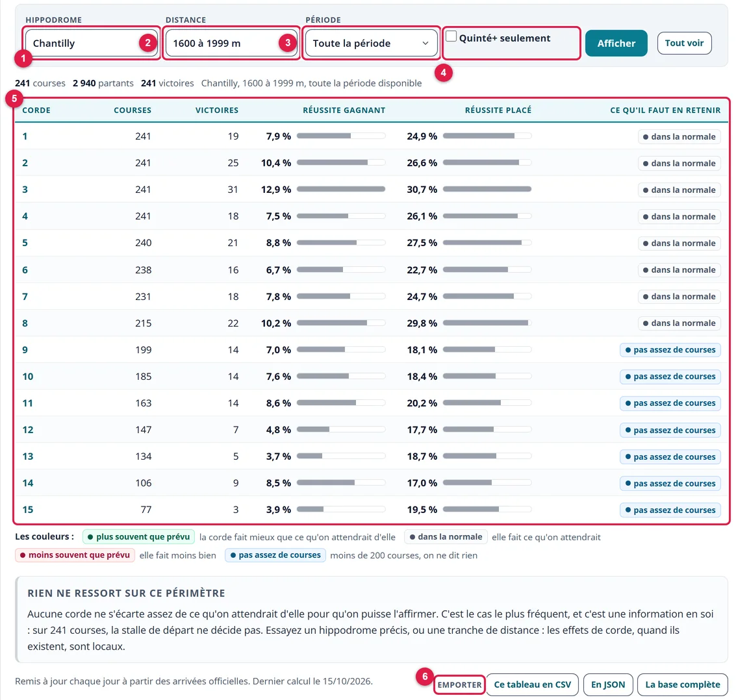Click the Hippodrome field showing Chantilly

click(92, 43)
